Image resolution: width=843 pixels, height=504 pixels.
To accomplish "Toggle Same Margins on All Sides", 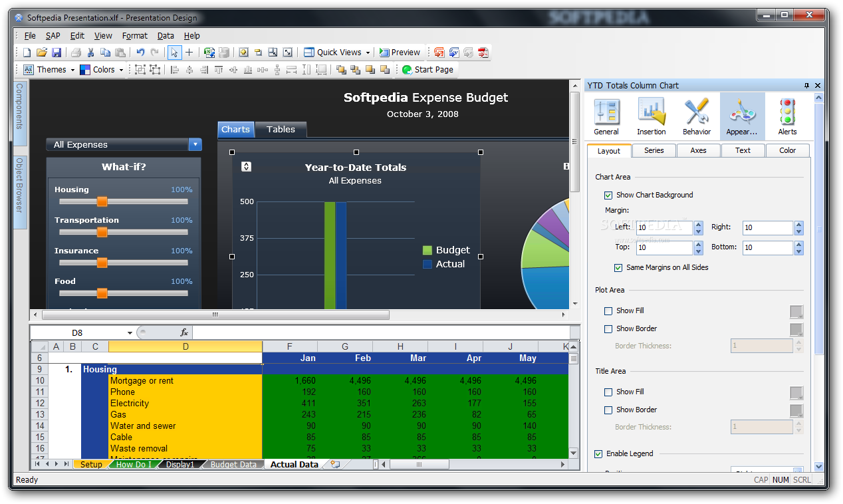I will 618,267.
